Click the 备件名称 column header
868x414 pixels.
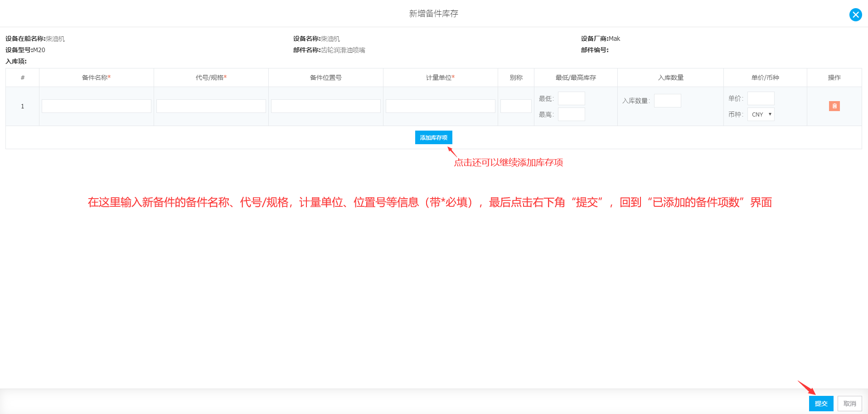(96, 78)
